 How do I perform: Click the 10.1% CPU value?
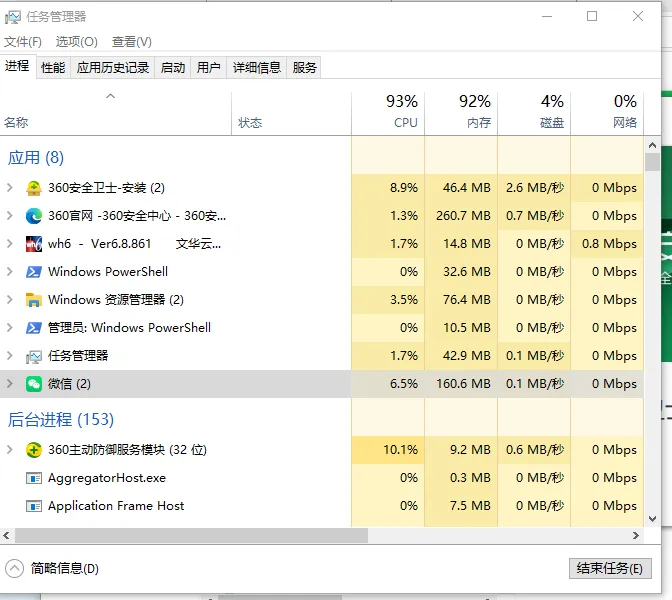click(400, 450)
